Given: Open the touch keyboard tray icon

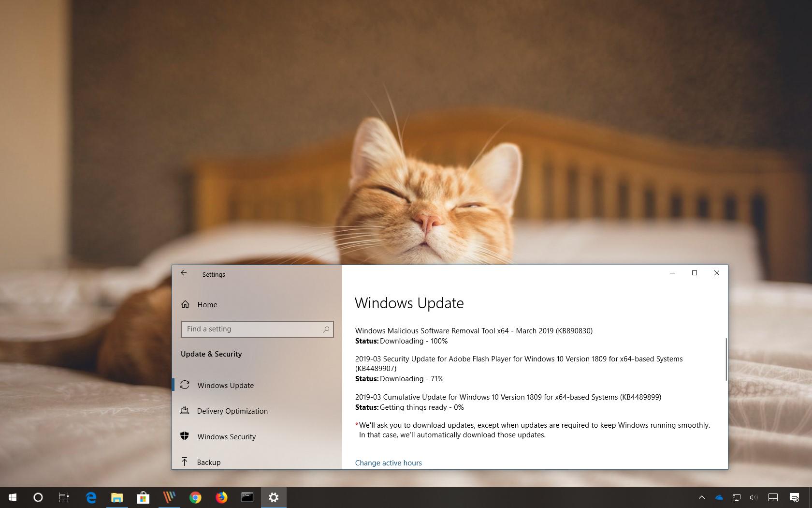Looking at the screenshot, I should pos(773,497).
